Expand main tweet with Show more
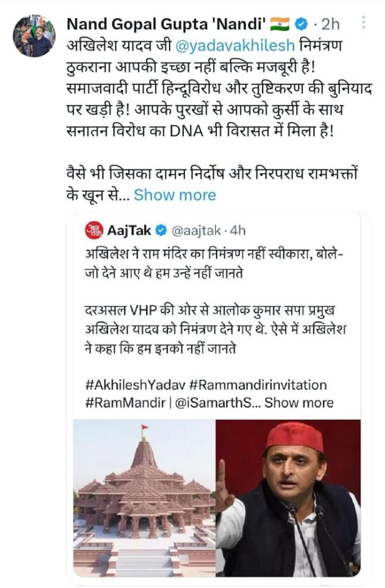Image resolution: width=385 pixels, height=588 pixels. [175, 195]
